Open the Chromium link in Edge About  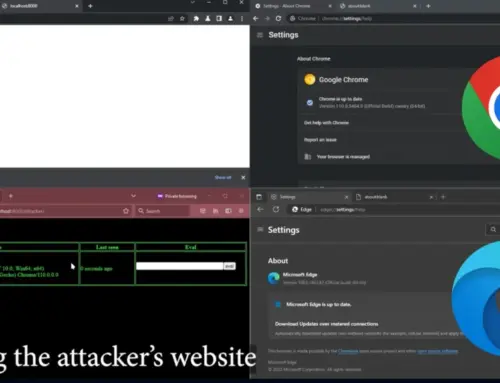(348, 351)
